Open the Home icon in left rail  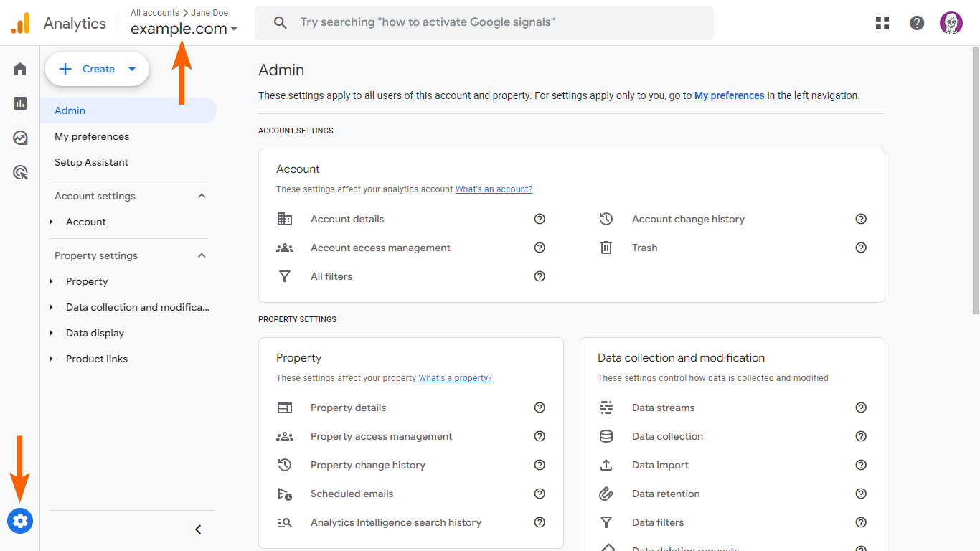coord(20,69)
